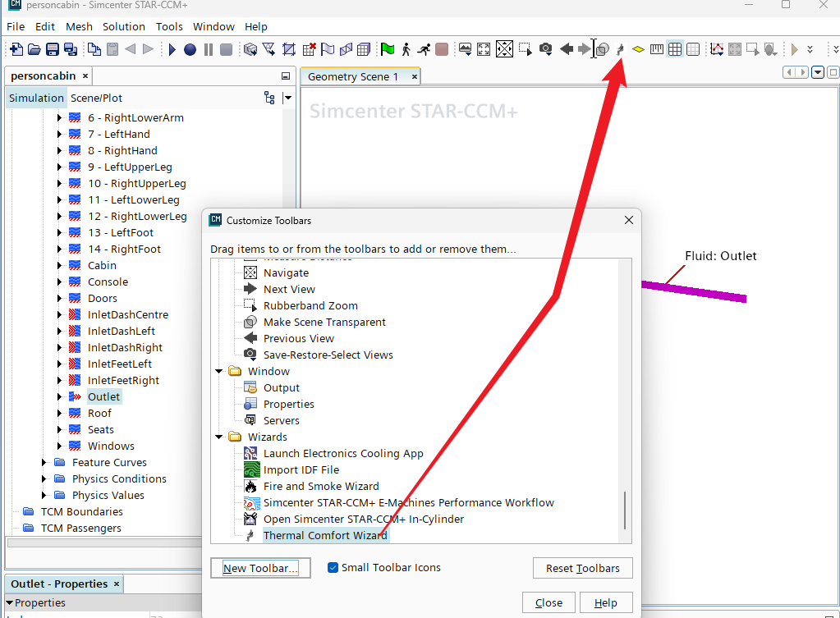Collapse the Properties section triangle
Image resolution: width=840 pixels, height=618 pixels.
[x=9, y=602]
